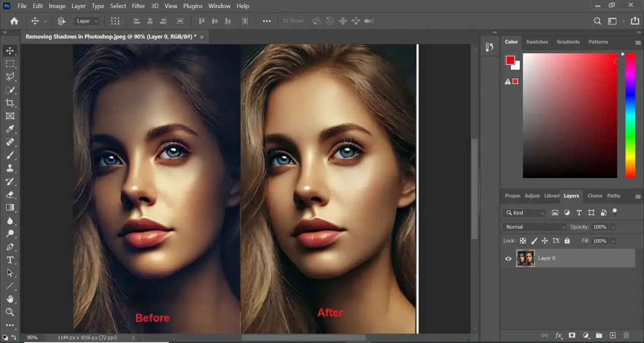Click the share image button

pyautogui.click(x=635, y=21)
